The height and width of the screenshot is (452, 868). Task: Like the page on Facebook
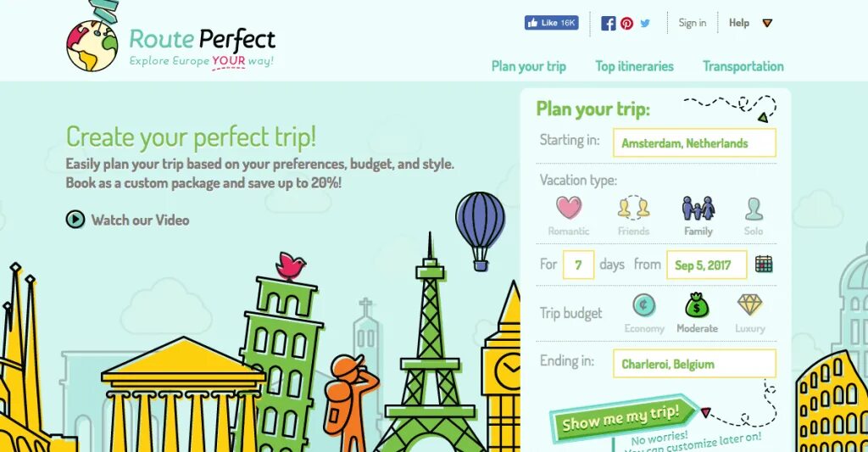(551, 23)
